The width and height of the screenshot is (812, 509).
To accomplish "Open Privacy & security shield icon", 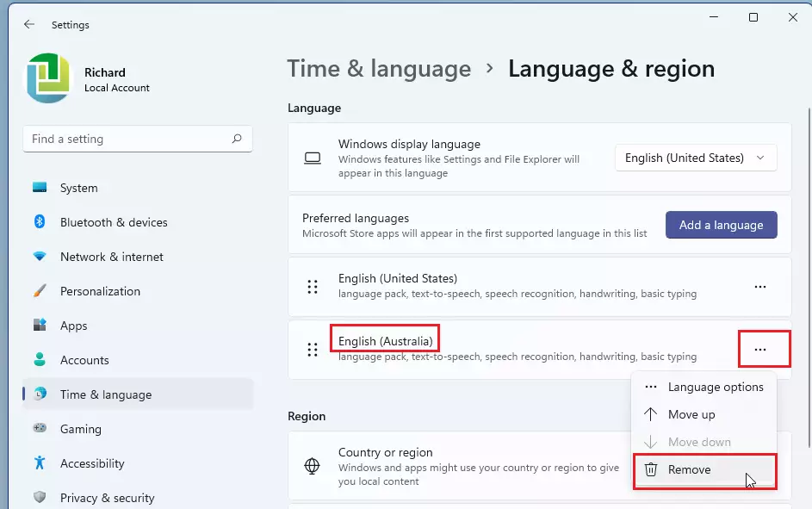I will click(40, 497).
